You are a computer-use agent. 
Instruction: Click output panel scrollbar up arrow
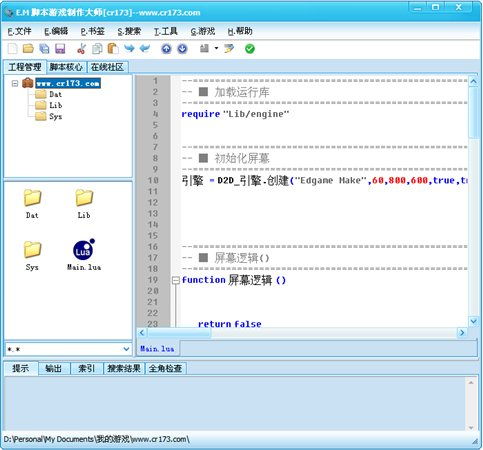(471, 382)
